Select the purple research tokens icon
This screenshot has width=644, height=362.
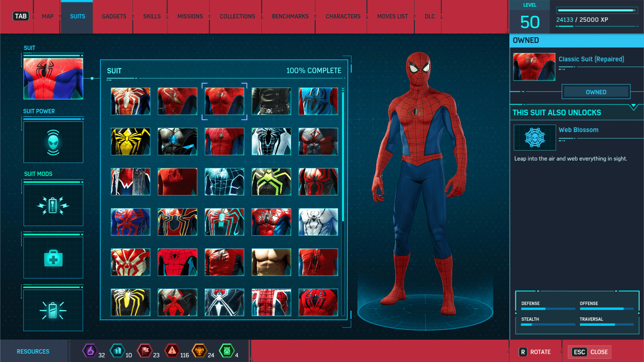click(90, 351)
